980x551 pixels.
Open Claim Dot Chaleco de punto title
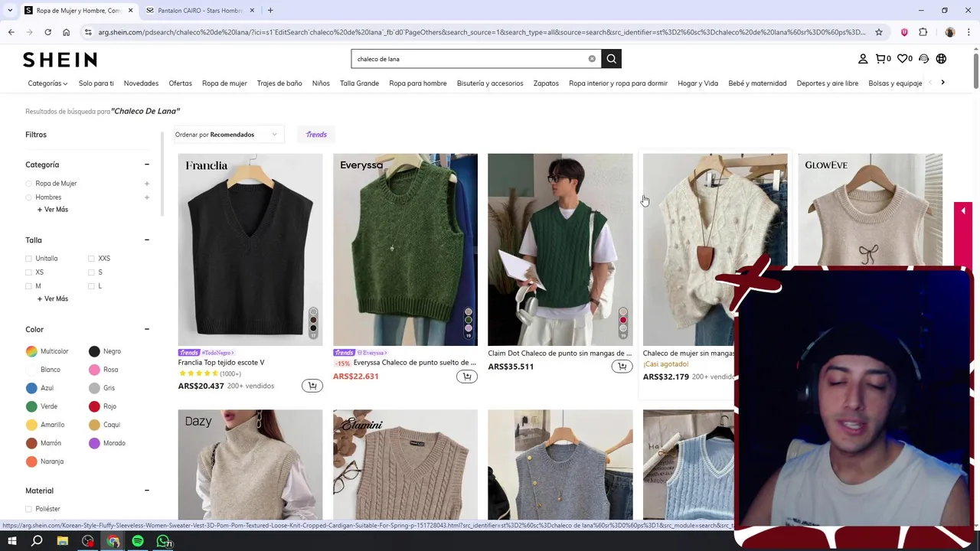pyautogui.click(x=560, y=354)
